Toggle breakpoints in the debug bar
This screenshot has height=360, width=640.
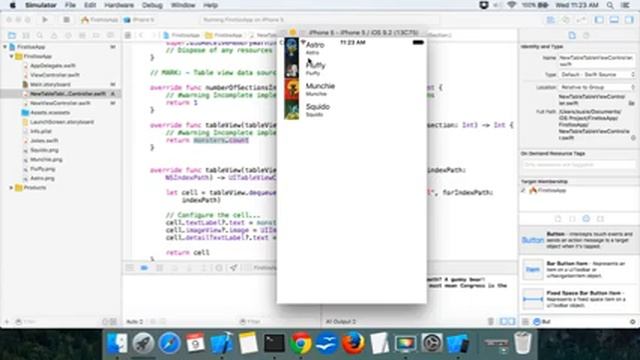[x=144, y=268]
